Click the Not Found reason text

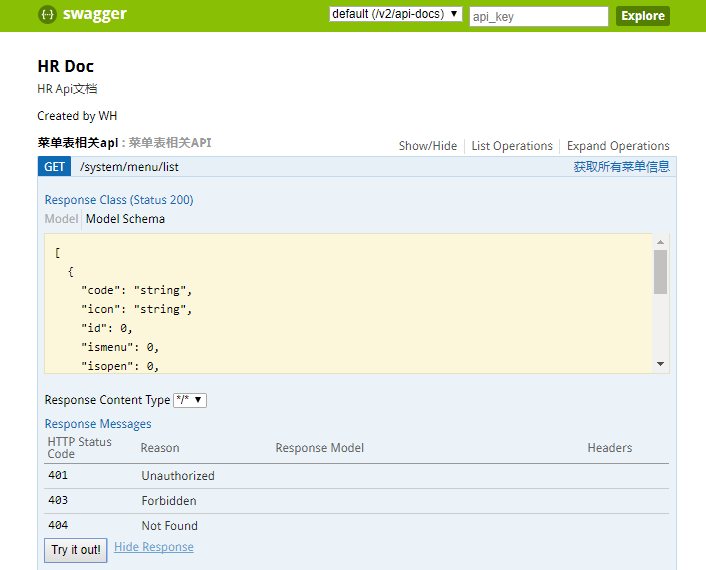[x=169, y=525]
